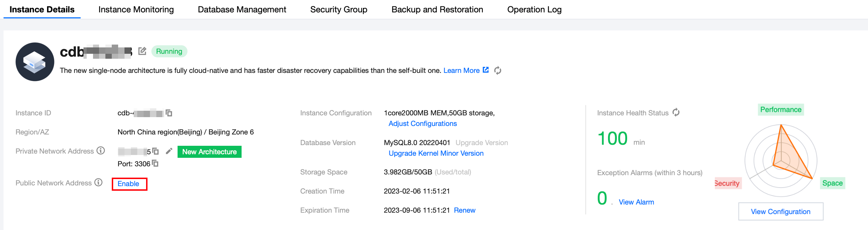
Task: Click Upgrade Kernel Minor Version
Action: [x=436, y=153]
